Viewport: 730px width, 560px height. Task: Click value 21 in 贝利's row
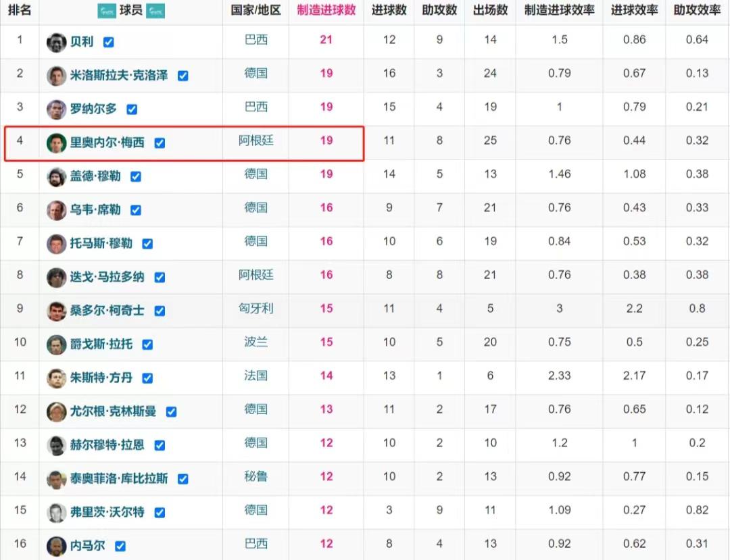[x=326, y=40]
